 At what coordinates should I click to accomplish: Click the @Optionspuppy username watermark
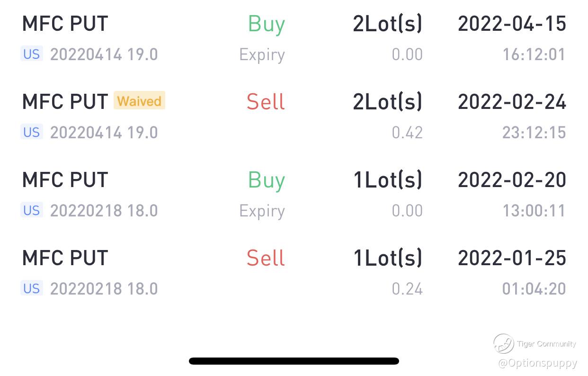[x=537, y=363]
